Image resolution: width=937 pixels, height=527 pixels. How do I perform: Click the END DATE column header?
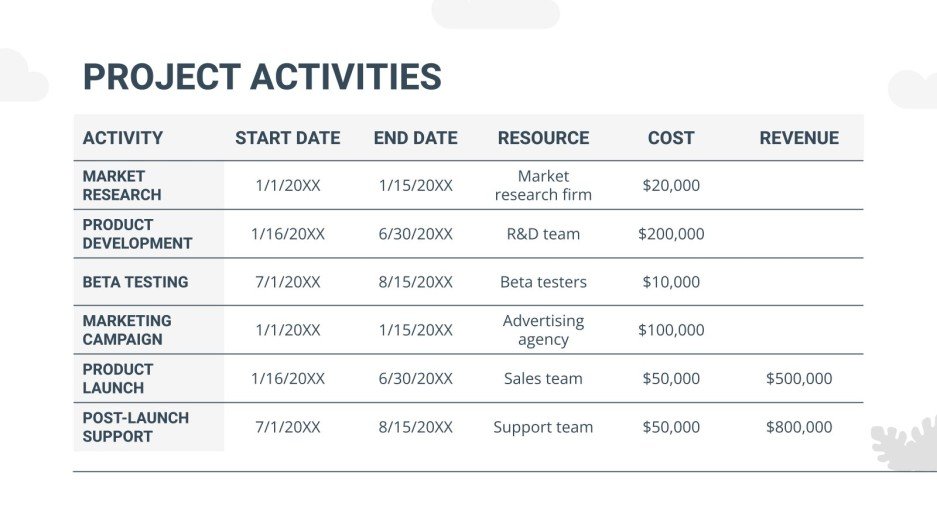pyautogui.click(x=415, y=138)
